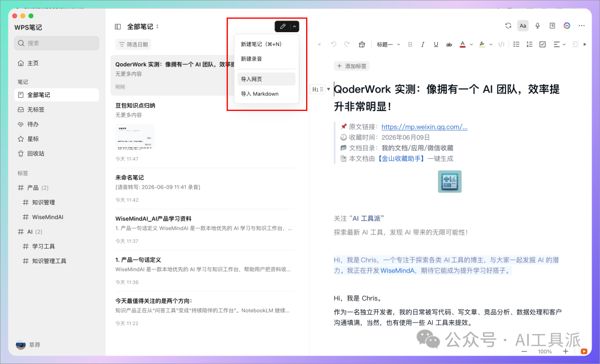Open the 金山收藏助手 link
The image size is (600, 364).
click(x=401, y=158)
